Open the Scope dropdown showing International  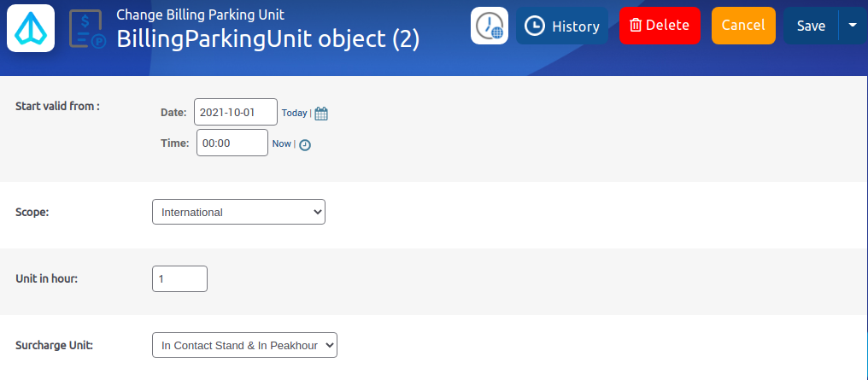238,212
